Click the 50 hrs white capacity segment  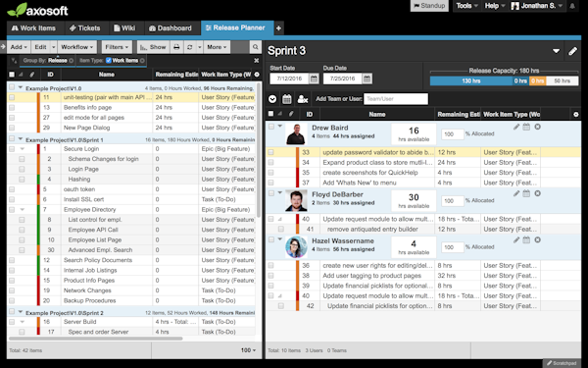(563, 81)
